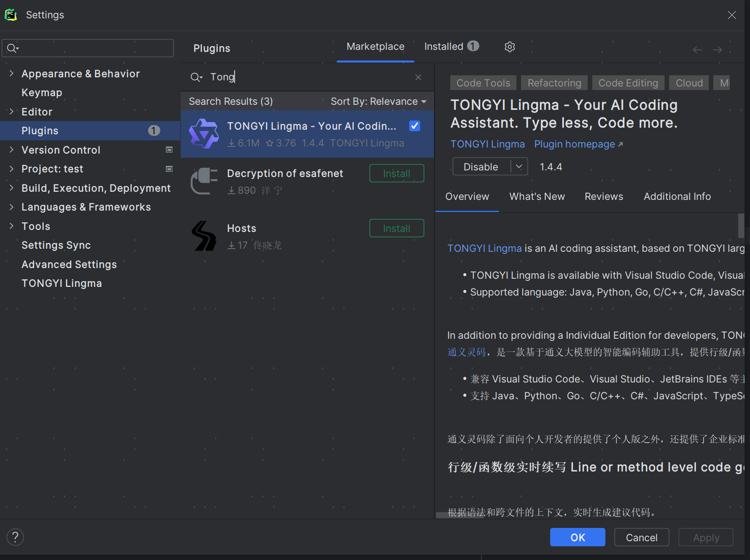Image resolution: width=750 pixels, height=560 pixels.
Task: Click the Hosts plugin icon
Action: pyautogui.click(x=204, y=236)
